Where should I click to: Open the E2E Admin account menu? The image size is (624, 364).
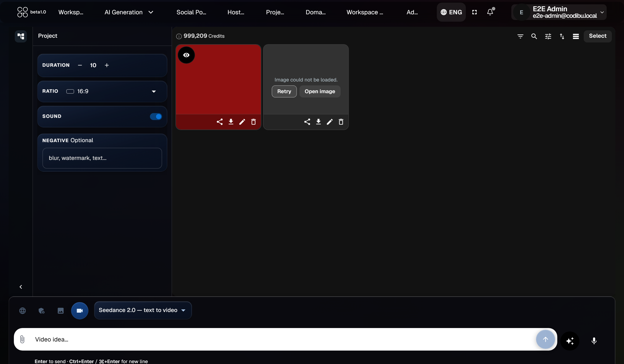[559, 12]
